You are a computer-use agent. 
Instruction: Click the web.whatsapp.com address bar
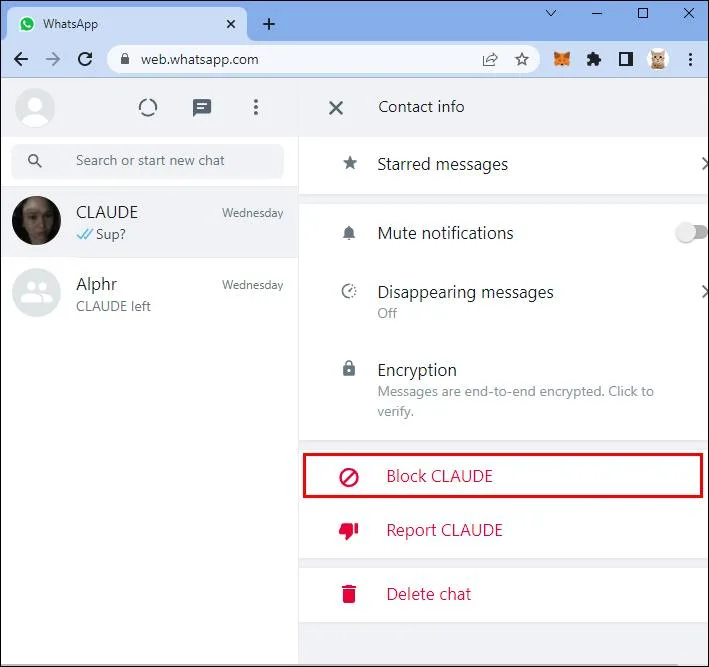tap(323, 59)
